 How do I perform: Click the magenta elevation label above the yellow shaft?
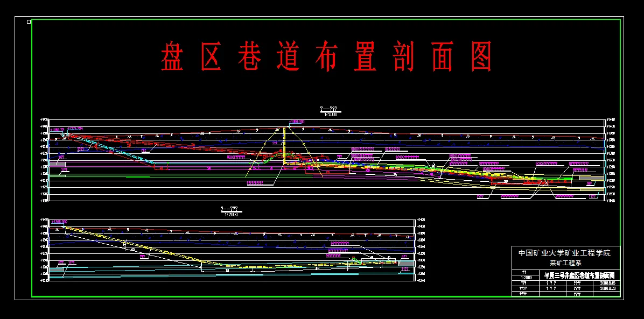tap(297, 122)
